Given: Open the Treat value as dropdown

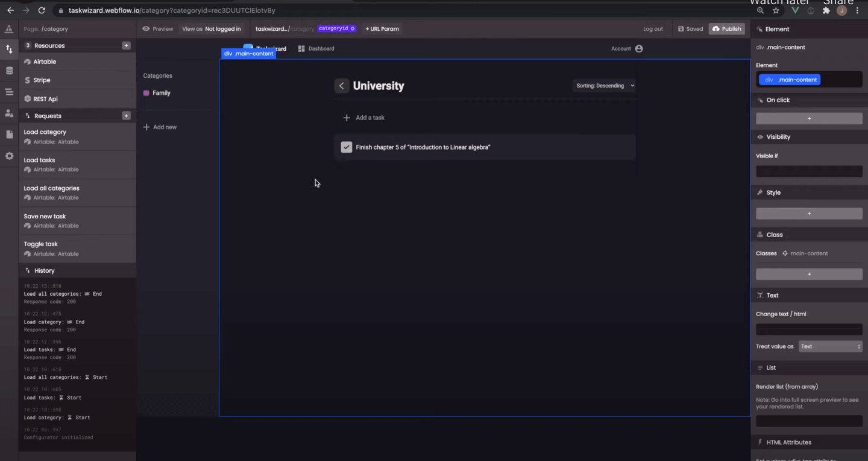Looking at the screenshot, I should click(830, 346).
